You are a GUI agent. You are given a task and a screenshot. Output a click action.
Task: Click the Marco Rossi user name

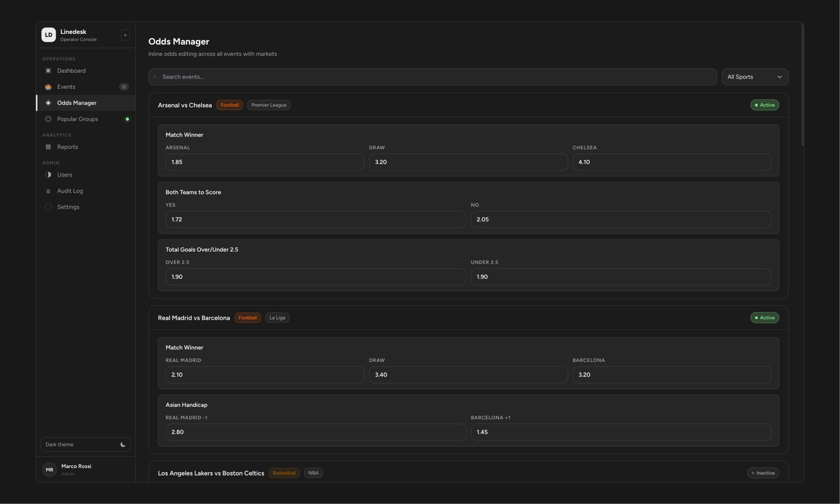click(x=76, y=466)
